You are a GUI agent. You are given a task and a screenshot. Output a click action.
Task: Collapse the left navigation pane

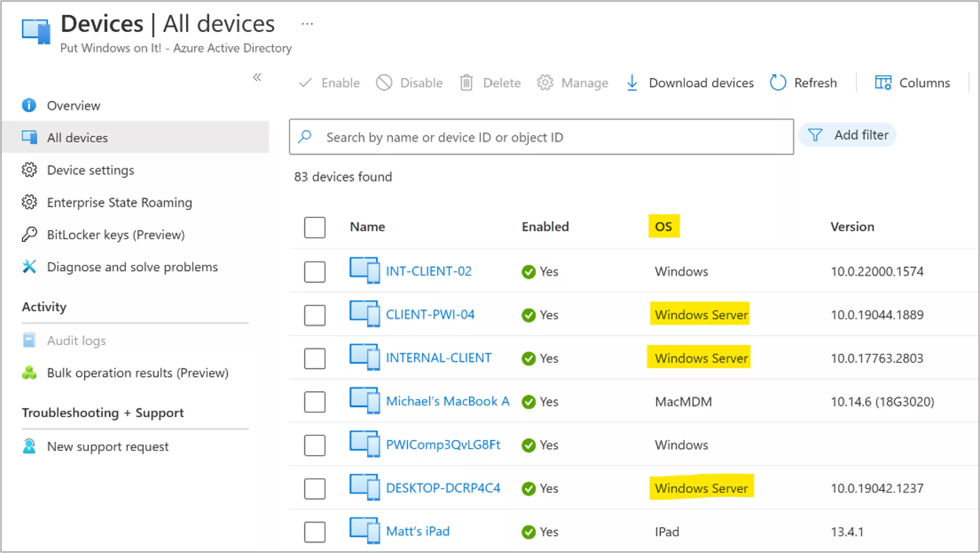coord(257,78)
